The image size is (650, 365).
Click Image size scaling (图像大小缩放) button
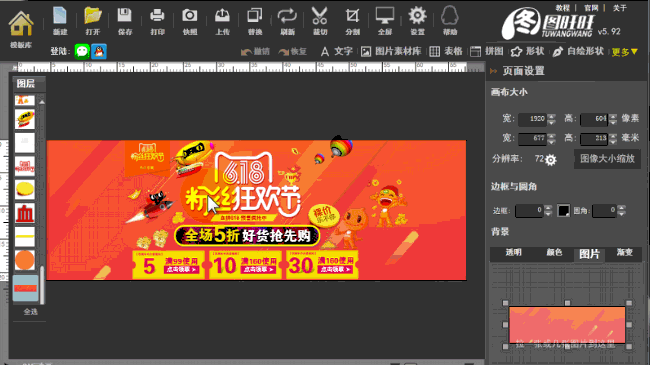(x=607, y=159)
